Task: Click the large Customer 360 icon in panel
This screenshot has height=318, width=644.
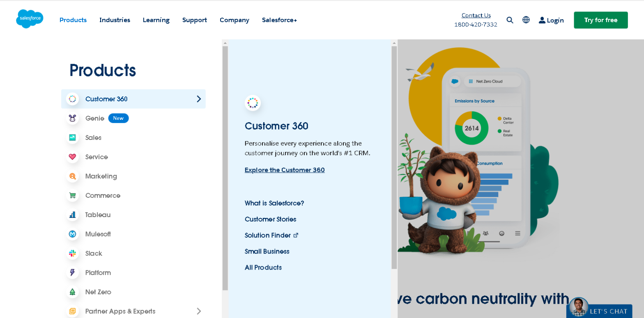Action: (253, 103)
